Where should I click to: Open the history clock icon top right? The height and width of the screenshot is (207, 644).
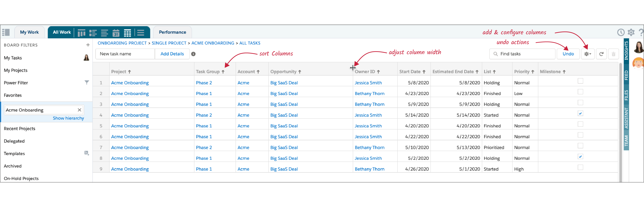pos(621,32)
